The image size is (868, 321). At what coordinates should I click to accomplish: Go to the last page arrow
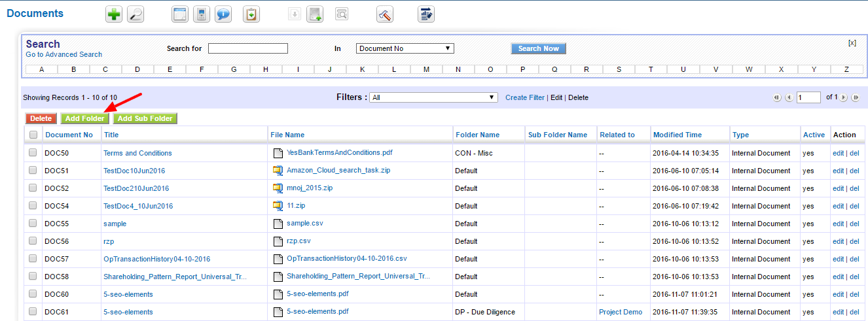point(855,97)
